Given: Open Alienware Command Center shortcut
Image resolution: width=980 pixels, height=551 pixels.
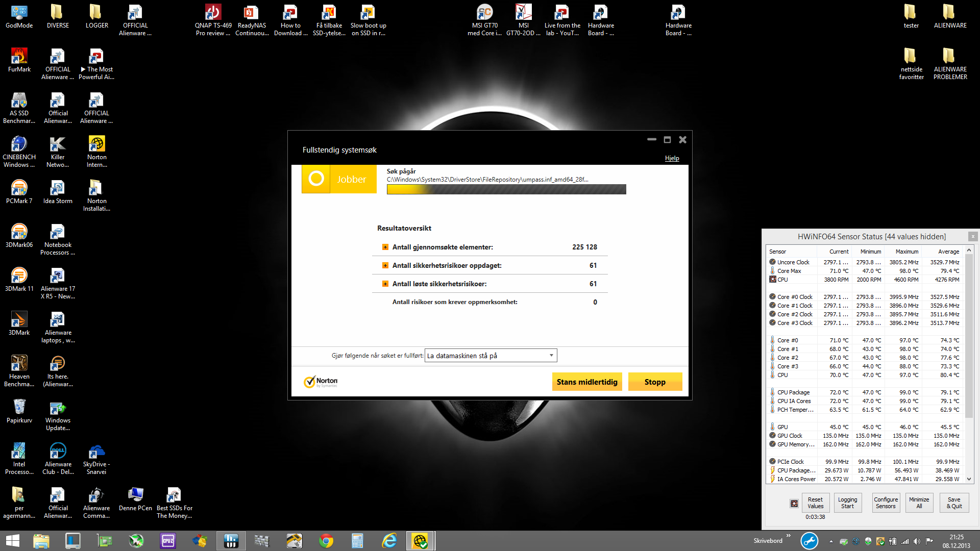Looking at the screenshot, I should point(96,503).
